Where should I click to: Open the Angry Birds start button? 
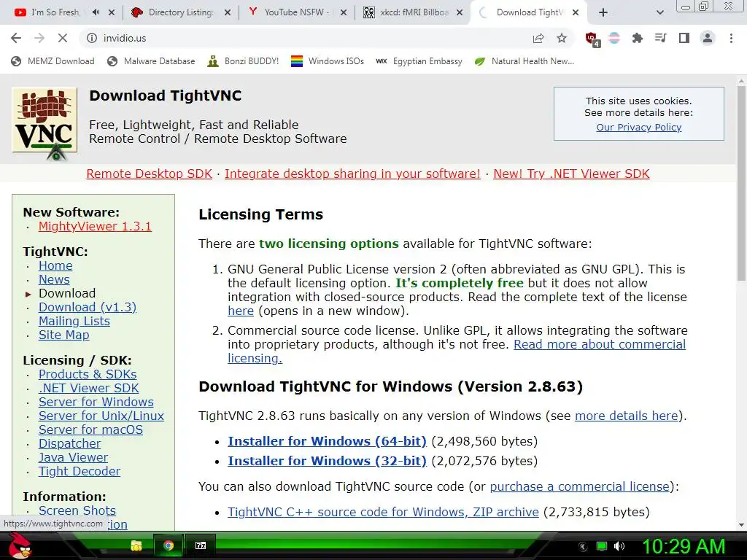tap(20, 545)
